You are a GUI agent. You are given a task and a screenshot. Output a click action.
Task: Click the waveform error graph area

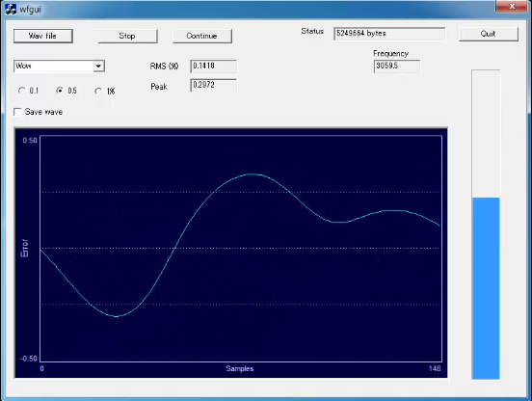[x=241, y=249]
